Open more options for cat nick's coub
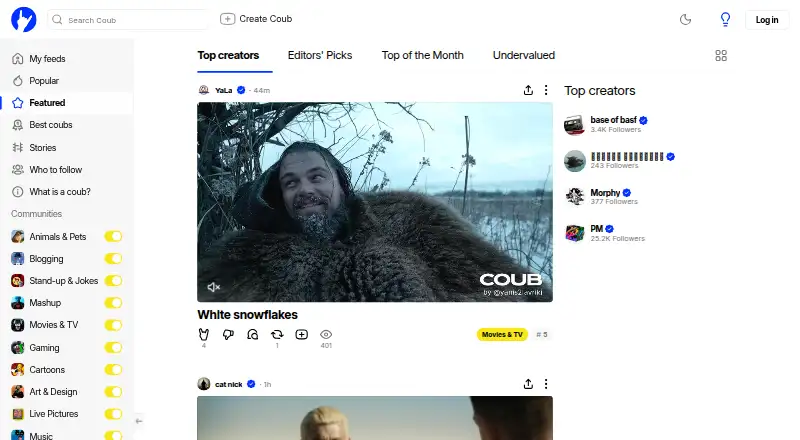This screenshot has height=440, width=800. pos(546,384)
